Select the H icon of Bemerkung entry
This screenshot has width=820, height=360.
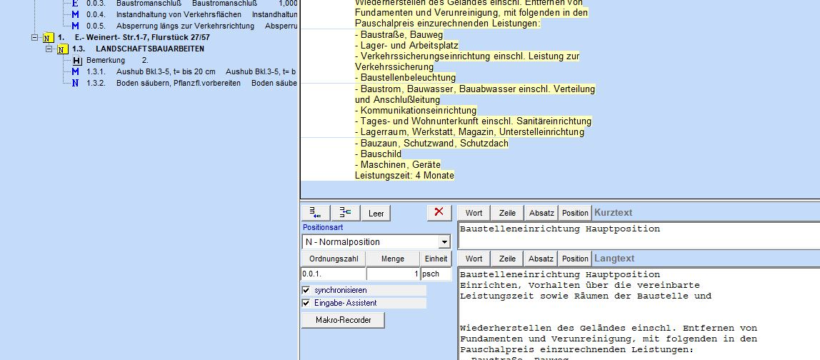(x=77, y=60)
